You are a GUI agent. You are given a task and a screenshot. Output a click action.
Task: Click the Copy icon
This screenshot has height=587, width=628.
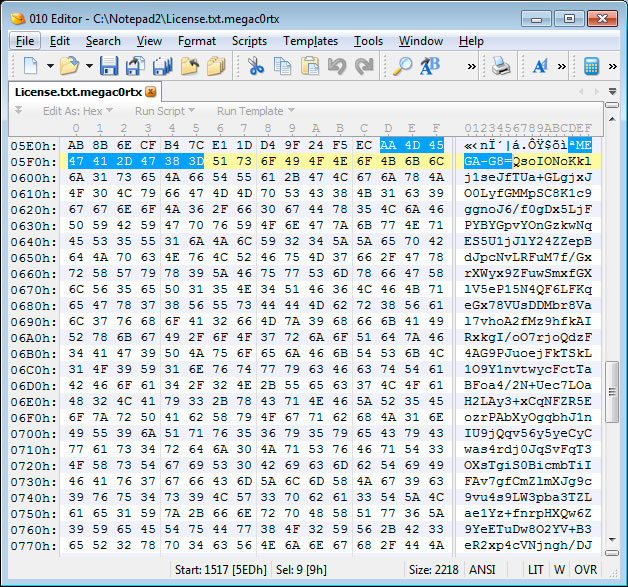(282, 66)
